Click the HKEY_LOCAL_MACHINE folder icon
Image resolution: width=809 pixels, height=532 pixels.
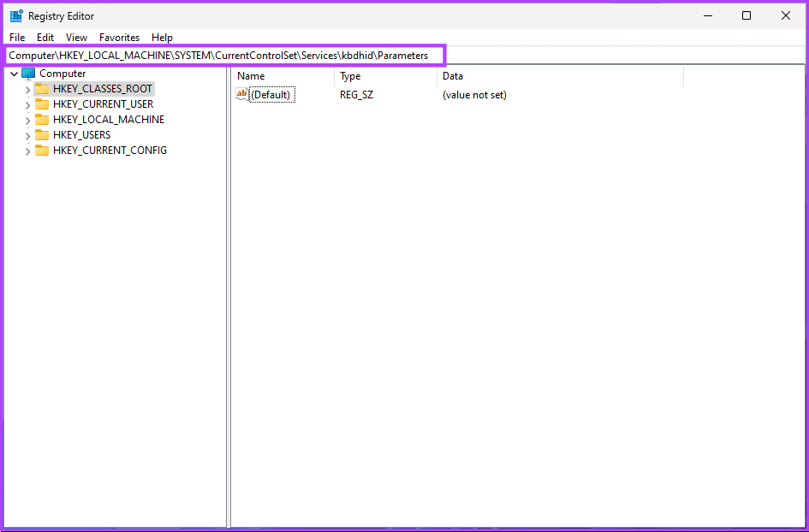(x=42, y=120)
